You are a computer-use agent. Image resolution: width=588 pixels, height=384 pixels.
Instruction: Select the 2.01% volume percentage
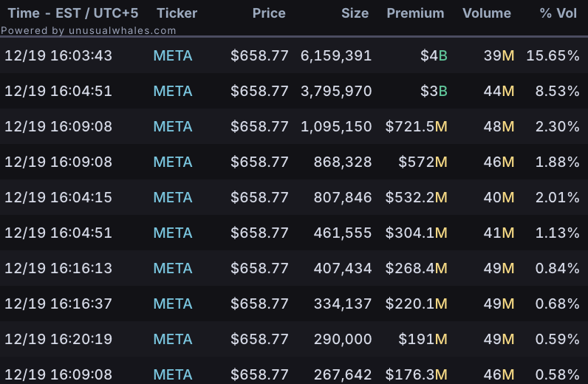coord(557,197)
